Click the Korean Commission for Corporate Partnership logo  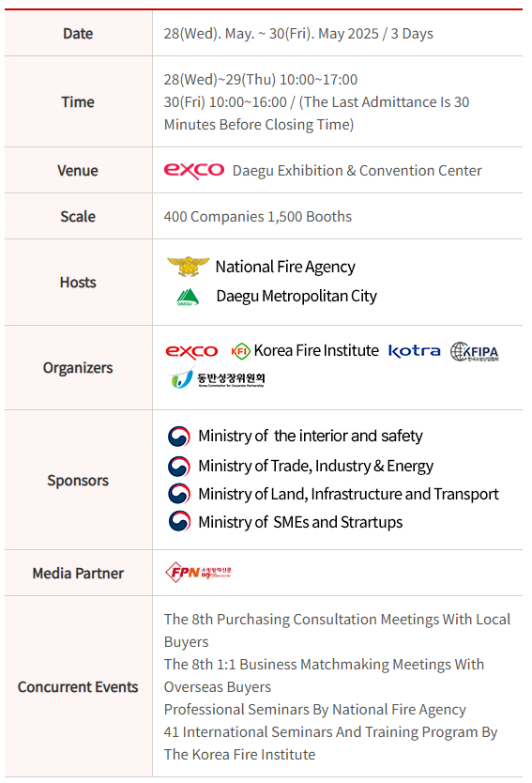(x=216, y=379)
